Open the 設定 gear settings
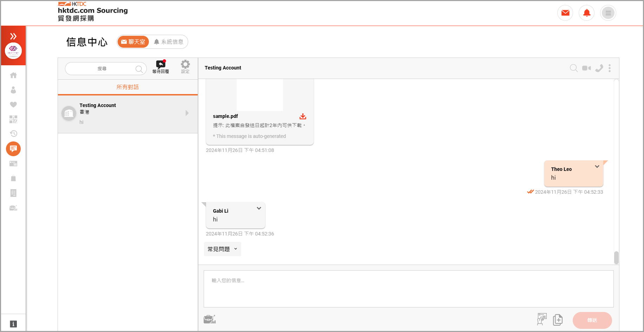The image size is (644, 332). point(185,67)
